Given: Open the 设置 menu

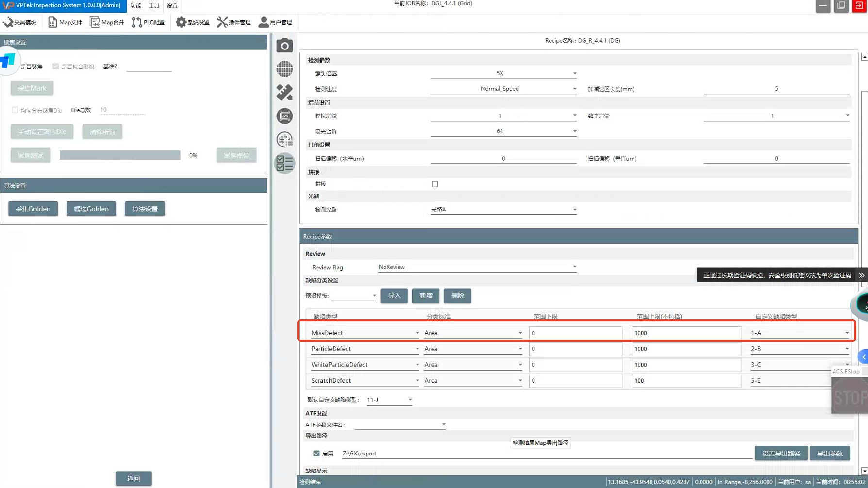Looking at the screenshot, I should pyautogui.click(x=172, y=6).
